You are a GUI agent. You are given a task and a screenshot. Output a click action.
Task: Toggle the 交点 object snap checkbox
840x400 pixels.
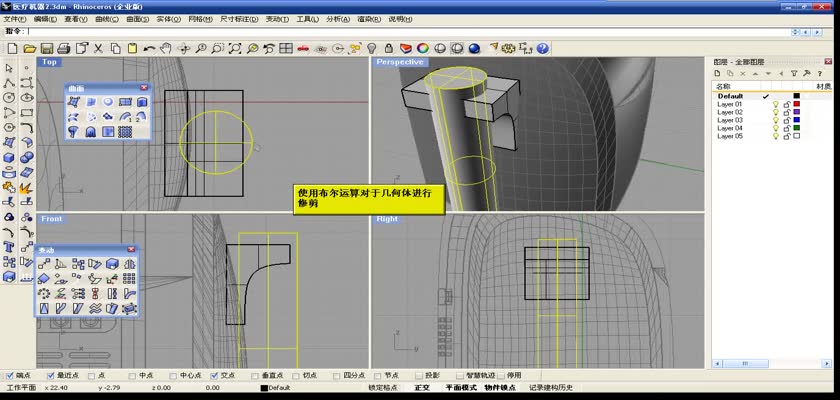click(214, 376)
